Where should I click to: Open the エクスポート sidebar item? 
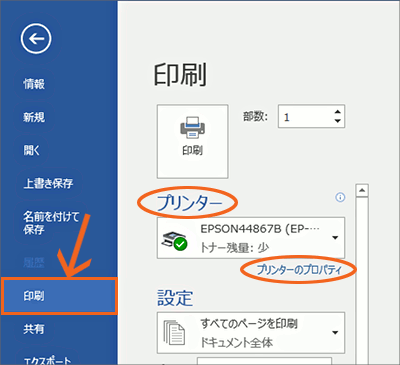[47, 360]
